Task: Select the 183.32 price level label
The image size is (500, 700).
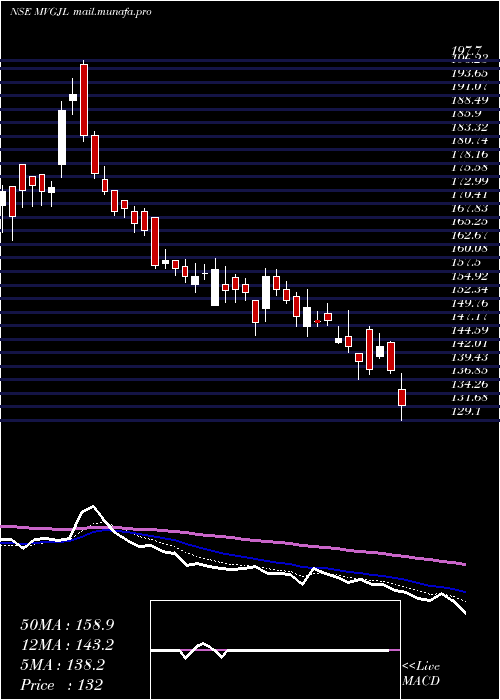Action: (x=469, y=128)
